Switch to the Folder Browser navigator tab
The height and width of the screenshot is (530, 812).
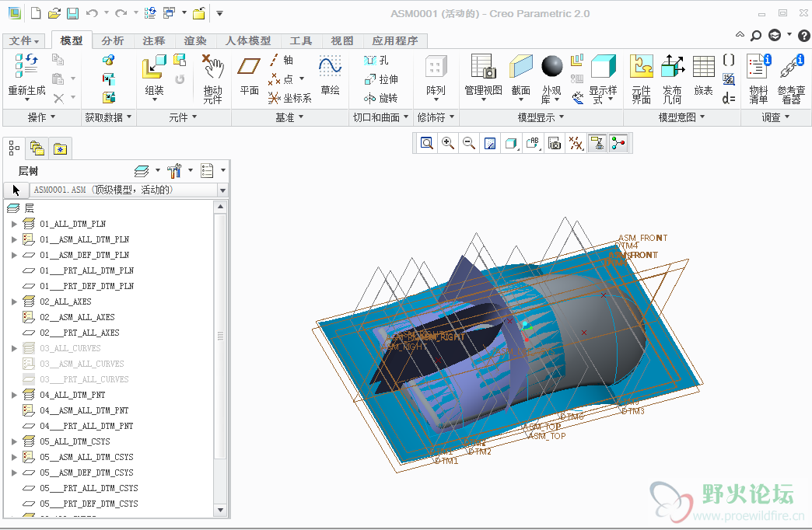37,148
